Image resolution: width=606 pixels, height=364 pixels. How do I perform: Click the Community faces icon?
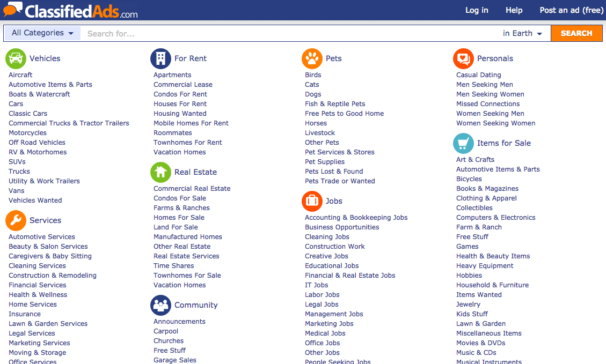pyautogui.click(x=160, y=304)
